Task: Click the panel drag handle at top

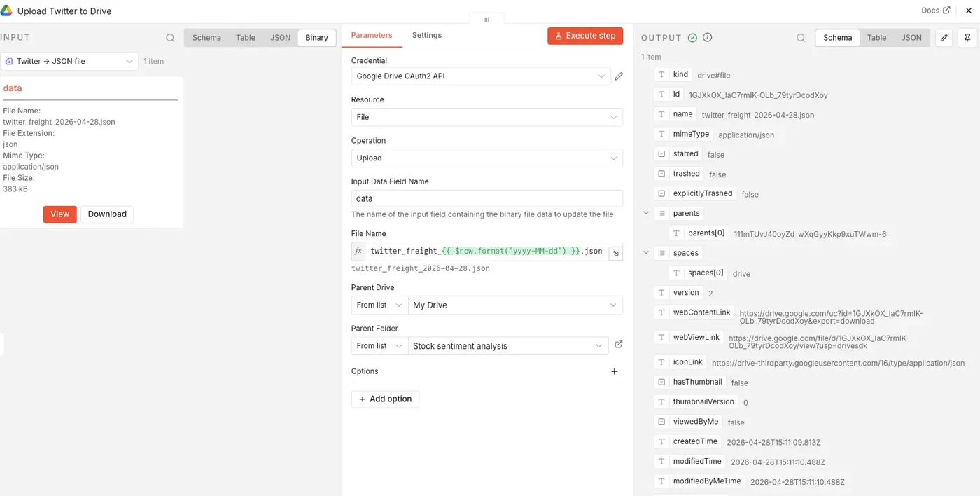Action: click(486, 20)
